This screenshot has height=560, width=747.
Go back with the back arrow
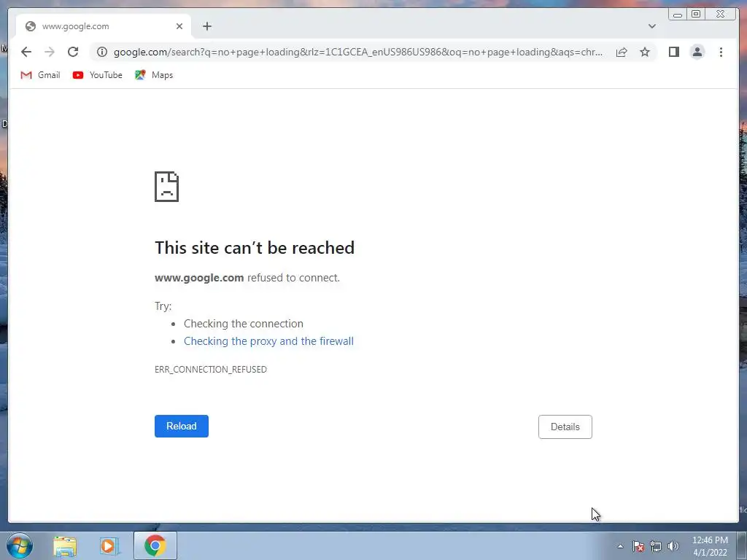coord(26,52)
